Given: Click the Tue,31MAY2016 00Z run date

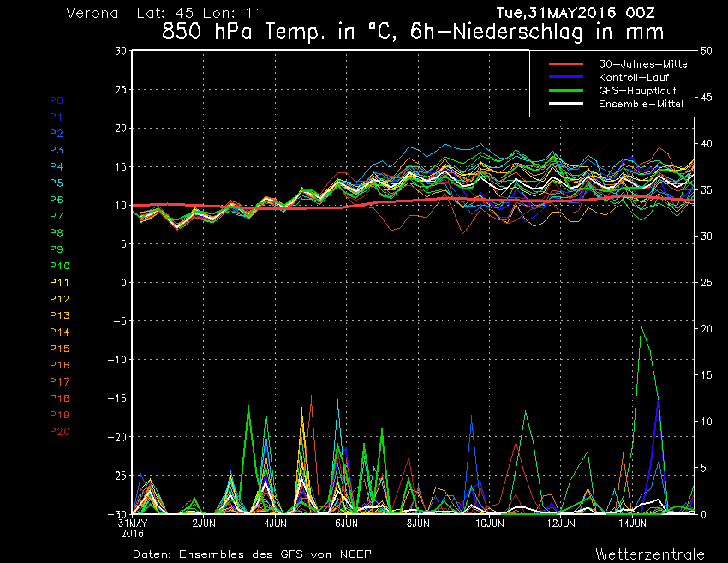Looking at the screenshot, I should [x=576, y=13].
